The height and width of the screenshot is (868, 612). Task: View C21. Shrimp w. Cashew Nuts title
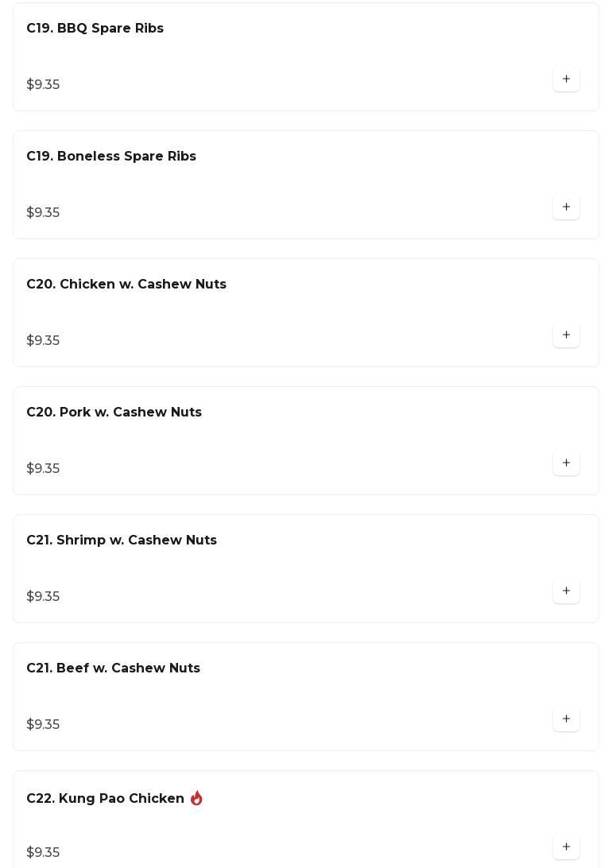122,541
